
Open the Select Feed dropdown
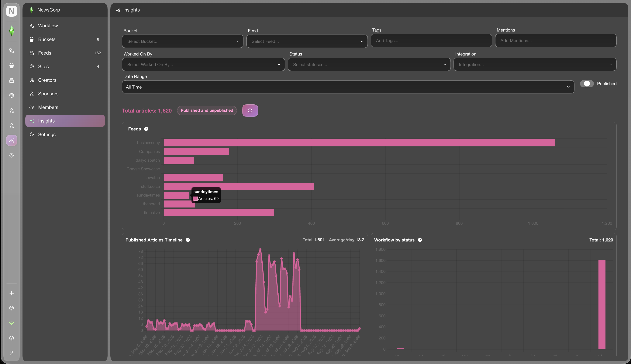(307, 41)
